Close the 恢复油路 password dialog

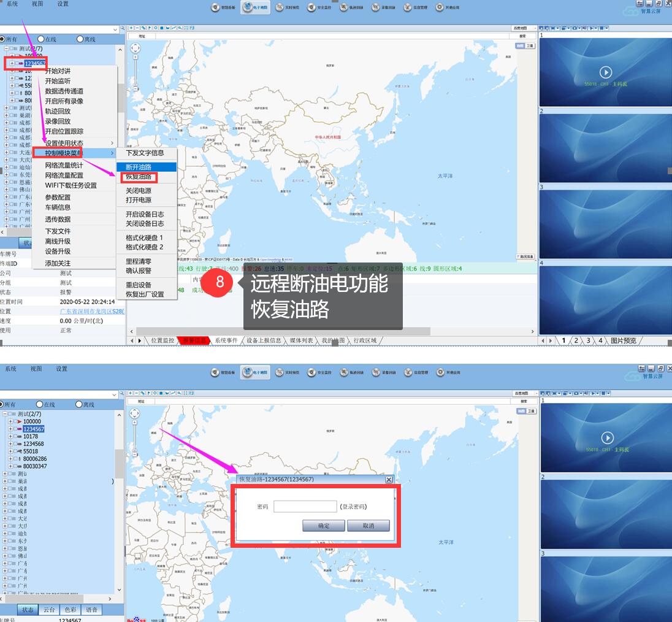tap(389, 480)
